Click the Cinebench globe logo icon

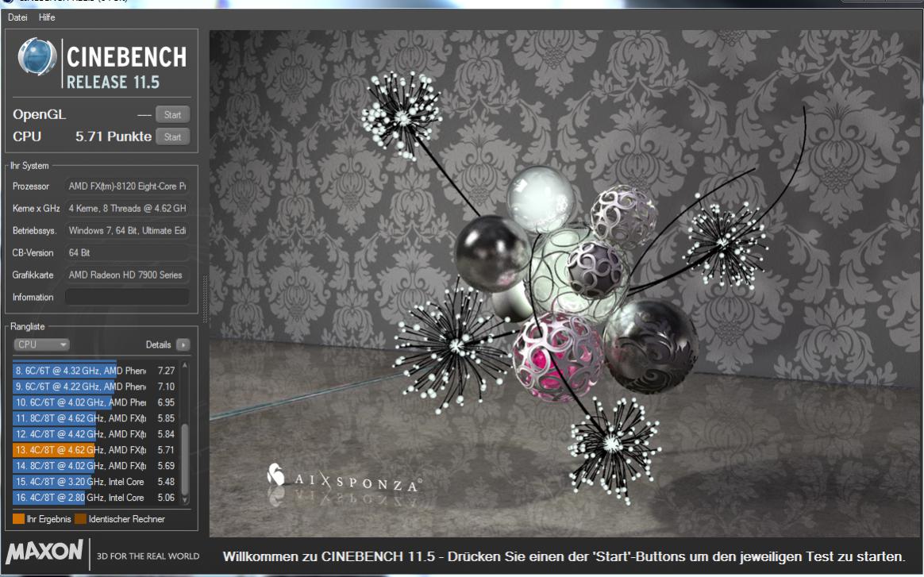[x=37, y=56]
